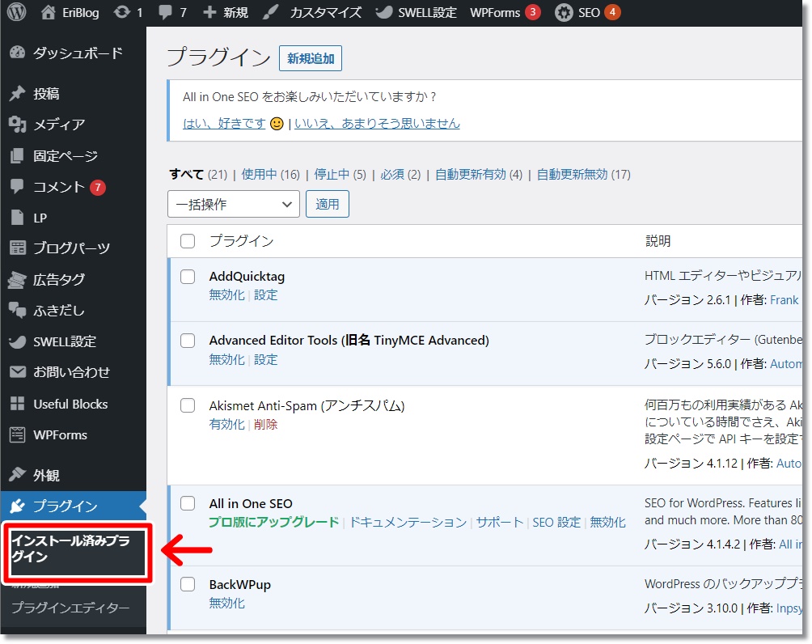
Task: Delete Akismet via 削除 link
Action: (265, 424)
